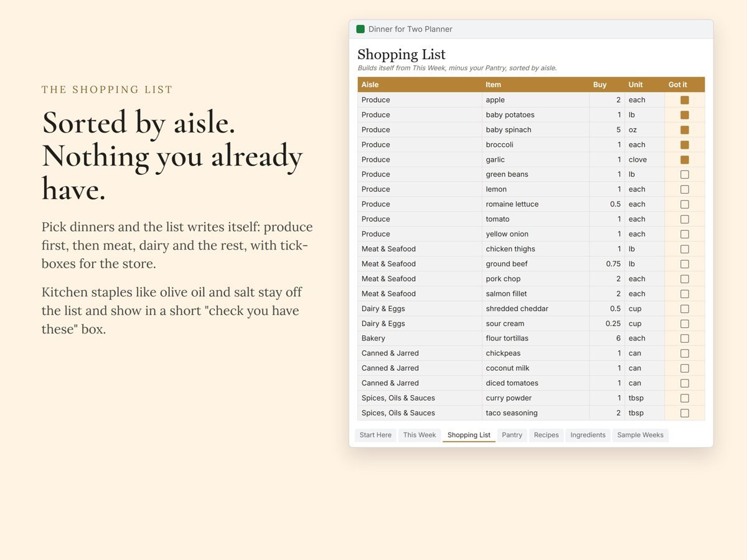
Task: Mark ground beef as got
Action: [x=685, y=264]
